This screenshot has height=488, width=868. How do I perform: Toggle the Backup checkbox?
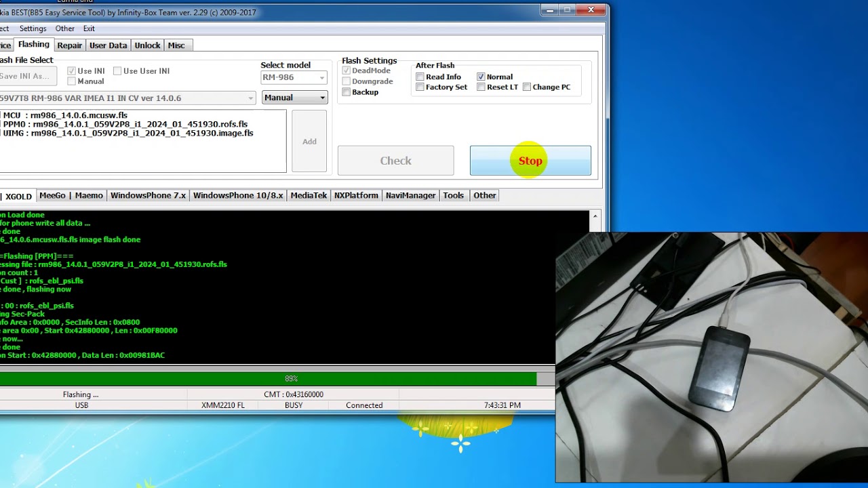pos(347,92)
